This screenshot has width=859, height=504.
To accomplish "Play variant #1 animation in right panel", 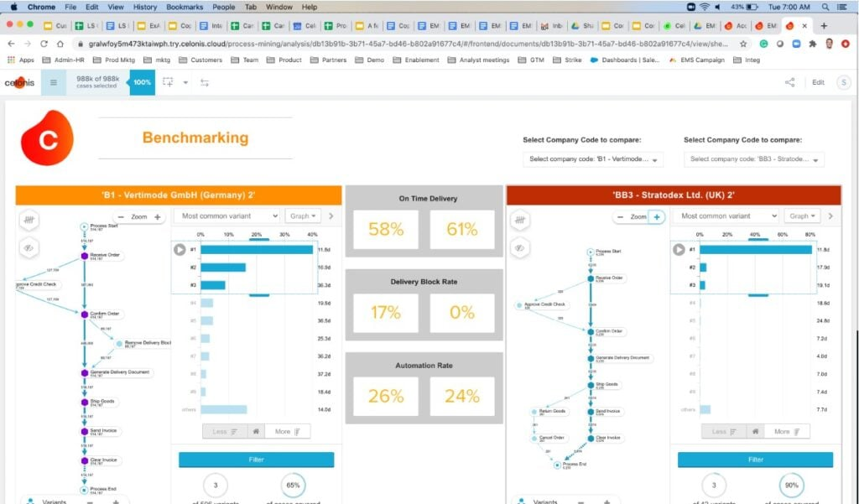I will coord(679,249).
